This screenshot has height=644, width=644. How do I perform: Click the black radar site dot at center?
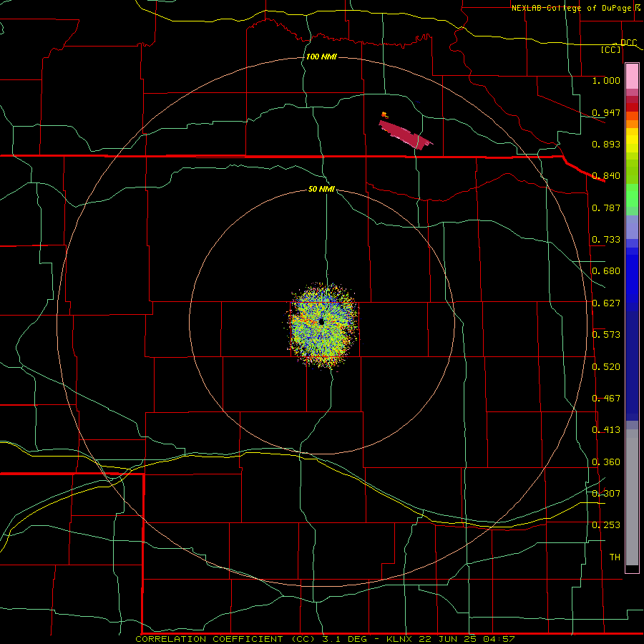pyautogui.click(x=321, y=321)
